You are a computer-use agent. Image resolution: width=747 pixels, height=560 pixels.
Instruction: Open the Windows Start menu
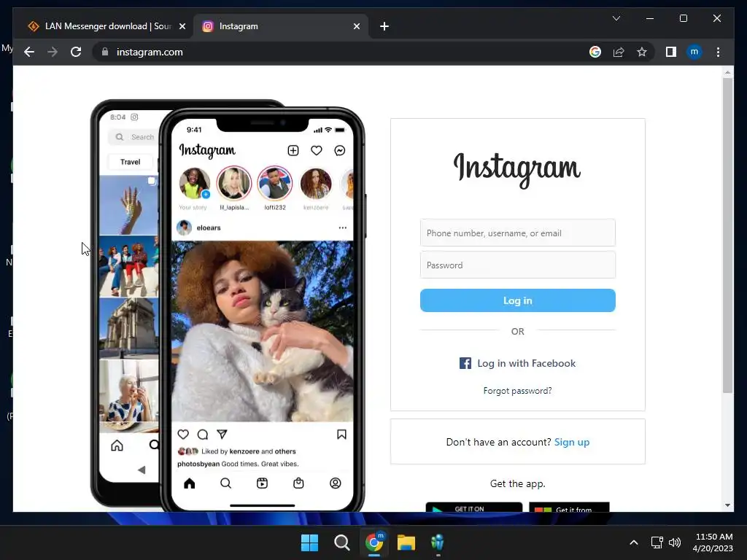(x=309, y=542)
